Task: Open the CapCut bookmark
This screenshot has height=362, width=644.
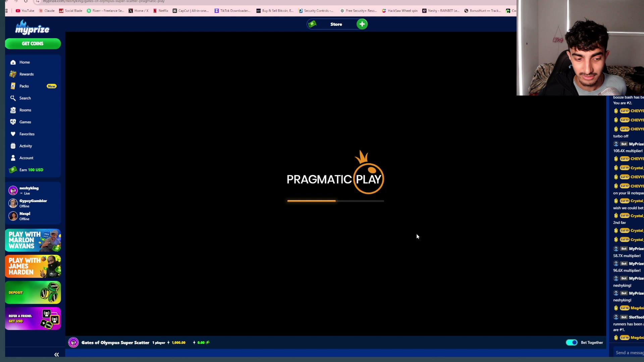Action: [x=191, y=11]
